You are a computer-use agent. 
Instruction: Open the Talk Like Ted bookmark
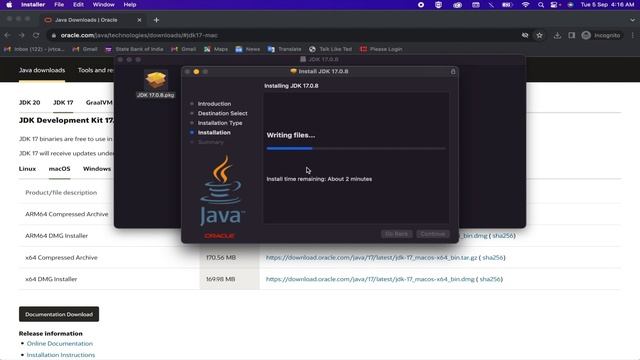tap(331, 49)
